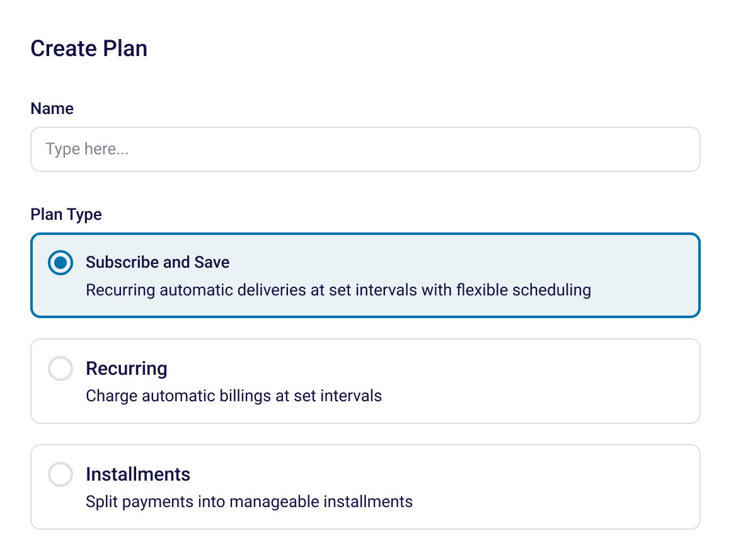Select the Recurring radio button
This screenshot has height=560, width=731.
[x=60, y=369]
